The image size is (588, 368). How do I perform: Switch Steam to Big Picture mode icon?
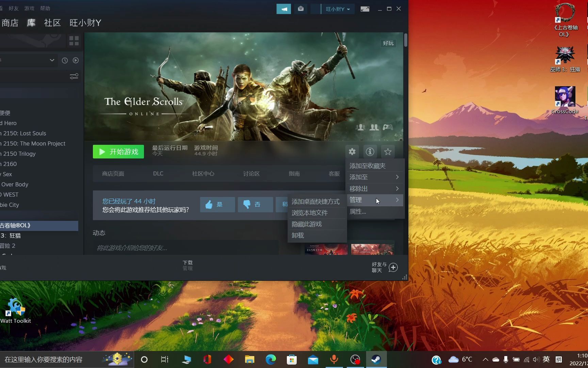(x=365, y=9)
